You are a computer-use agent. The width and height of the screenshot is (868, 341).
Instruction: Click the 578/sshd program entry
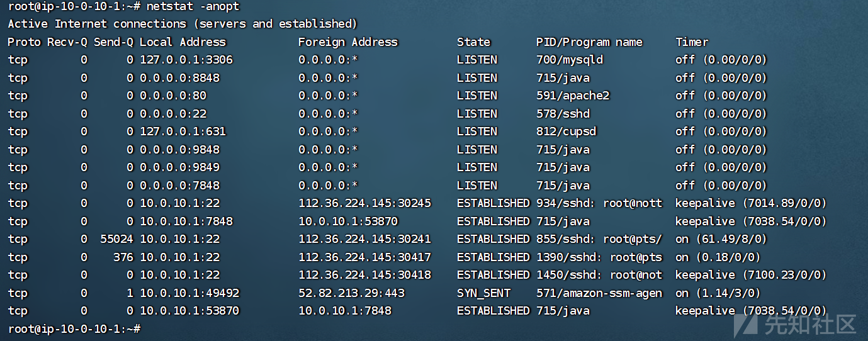coord(563,114)
